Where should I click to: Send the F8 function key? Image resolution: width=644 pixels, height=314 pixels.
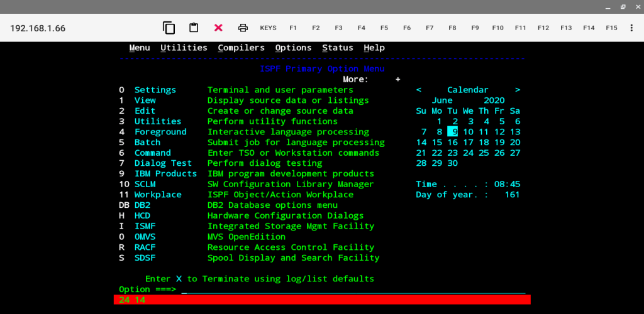pos(452,28)
